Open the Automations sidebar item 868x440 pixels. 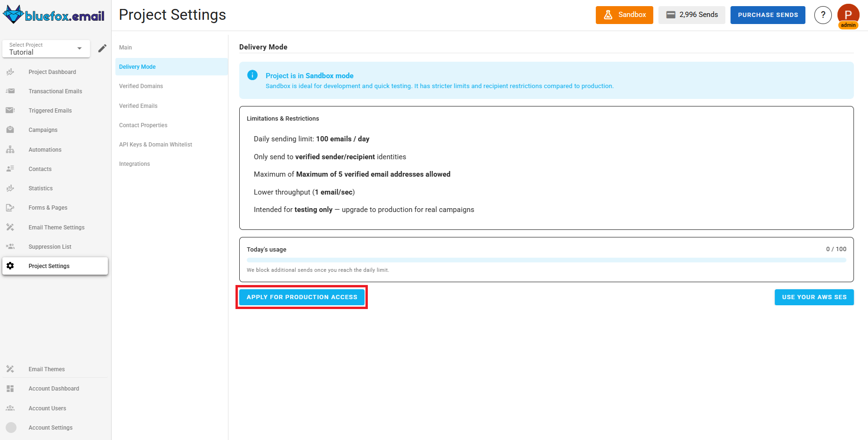click(45, 149)
